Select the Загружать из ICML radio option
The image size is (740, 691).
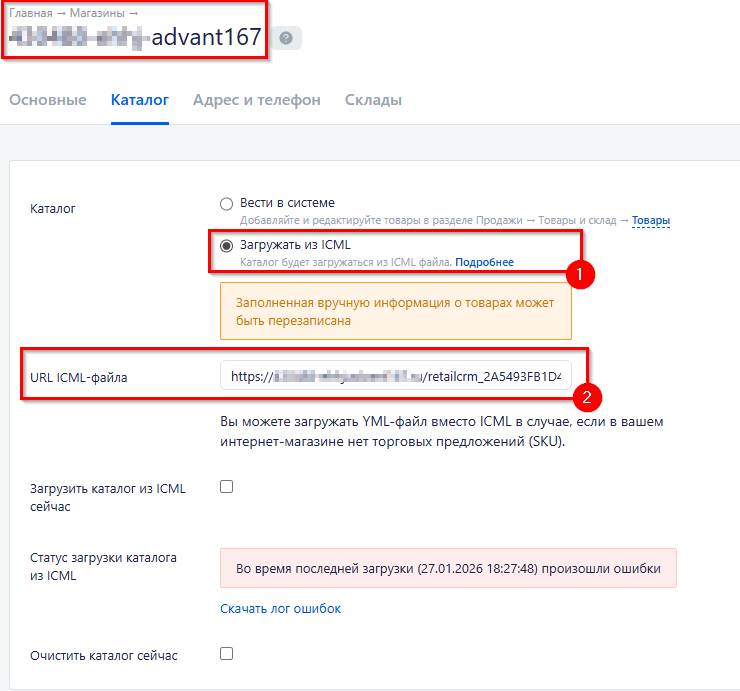pyautogui.click(x=226, y=245)
